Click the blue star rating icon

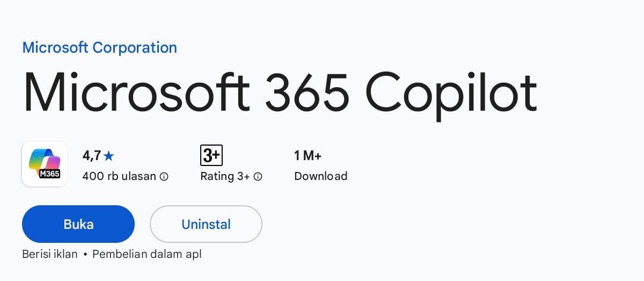click(x=109, y=156)
